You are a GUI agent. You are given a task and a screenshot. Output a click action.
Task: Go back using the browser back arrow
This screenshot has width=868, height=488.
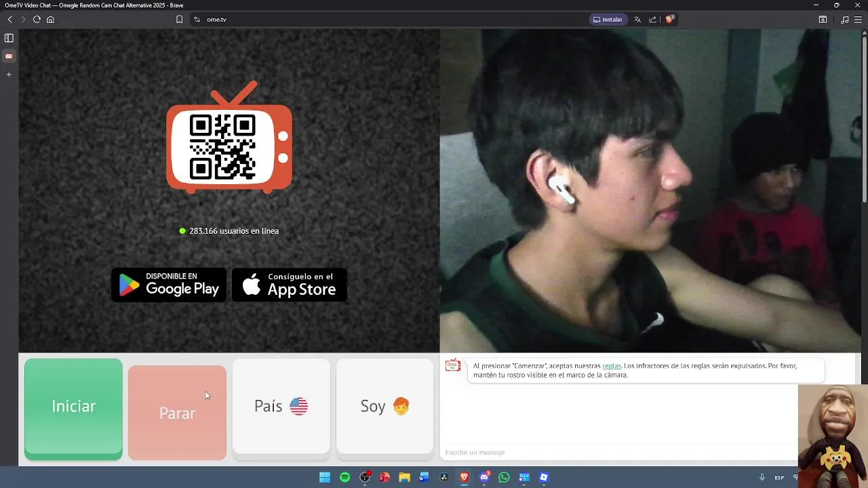coord(9,20)
